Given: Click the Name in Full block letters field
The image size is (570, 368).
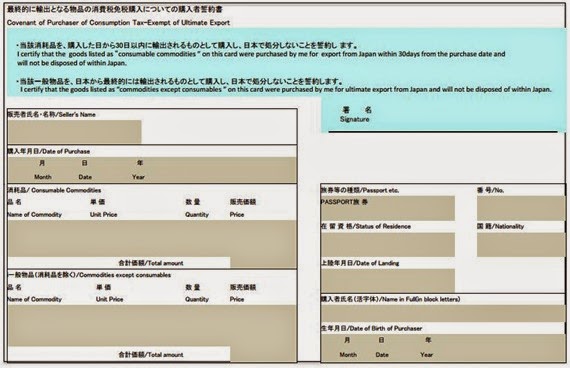Looking at the screenshot, I should click(x=443, y=313).
